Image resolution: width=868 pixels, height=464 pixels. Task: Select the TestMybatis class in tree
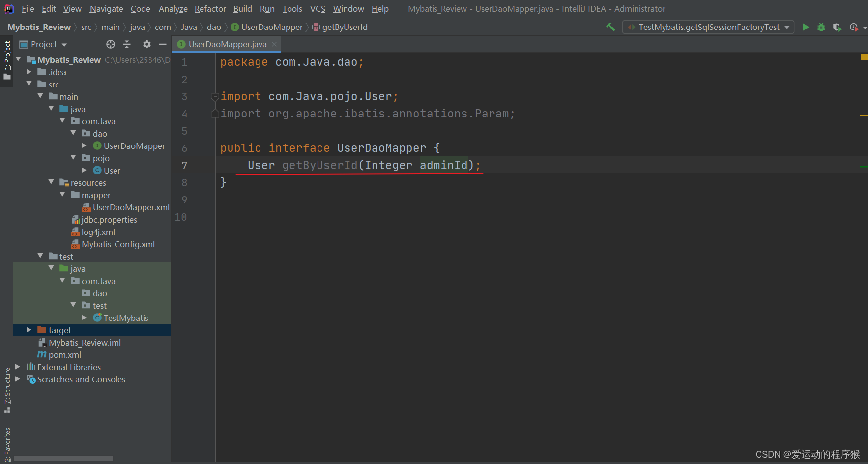point(121,318)
